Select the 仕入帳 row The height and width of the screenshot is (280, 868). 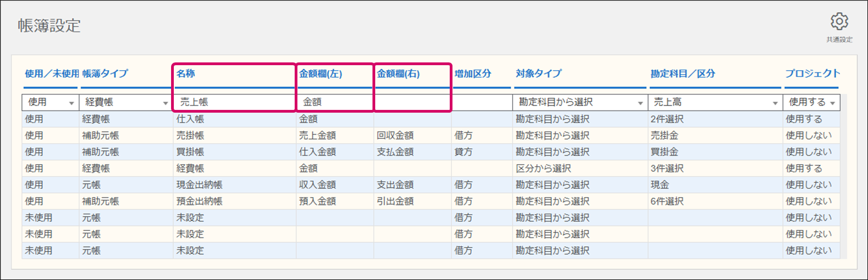click(190, 119)
